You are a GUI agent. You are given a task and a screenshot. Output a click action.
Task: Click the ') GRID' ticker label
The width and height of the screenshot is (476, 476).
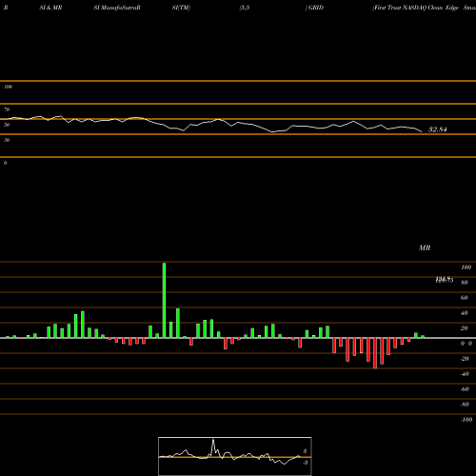[314, 8]
